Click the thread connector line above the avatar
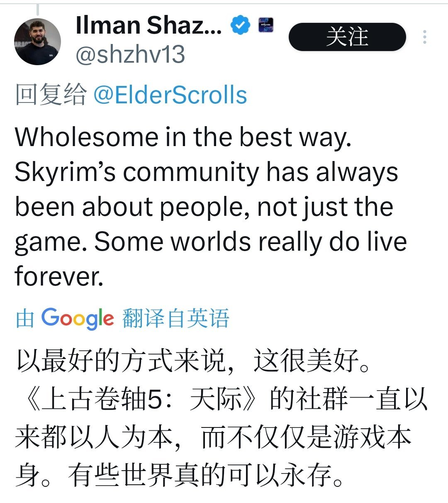Viewport: 448px width, 503px height. pos(37,9)
